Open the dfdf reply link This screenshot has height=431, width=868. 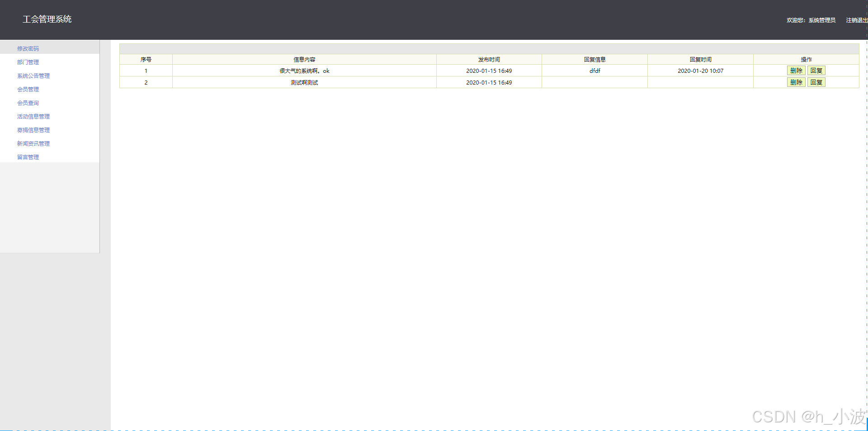point(594,71)
